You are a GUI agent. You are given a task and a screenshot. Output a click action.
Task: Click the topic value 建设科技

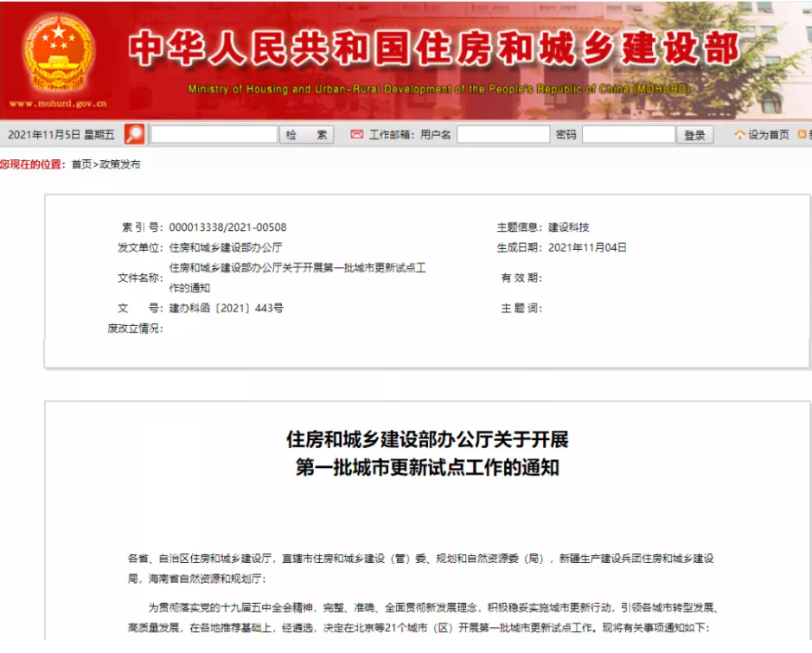pyautogui.click(x=569, y=227)
